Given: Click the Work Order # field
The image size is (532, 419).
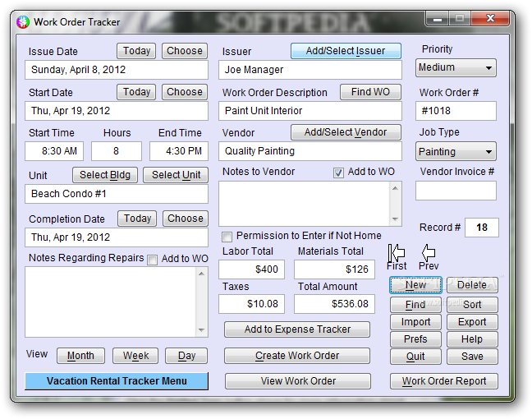Looking at the screenshot, I should click(456, 111).
